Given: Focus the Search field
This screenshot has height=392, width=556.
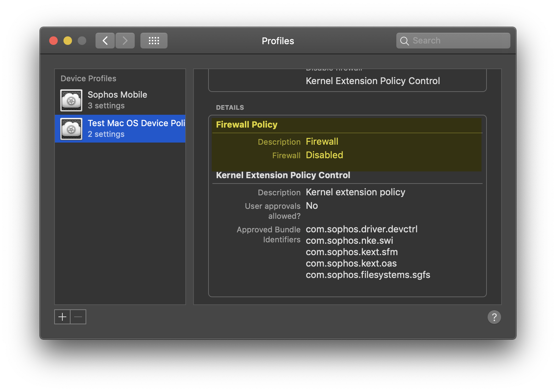Looking at the screenshot, I should (x=453, y=41).
